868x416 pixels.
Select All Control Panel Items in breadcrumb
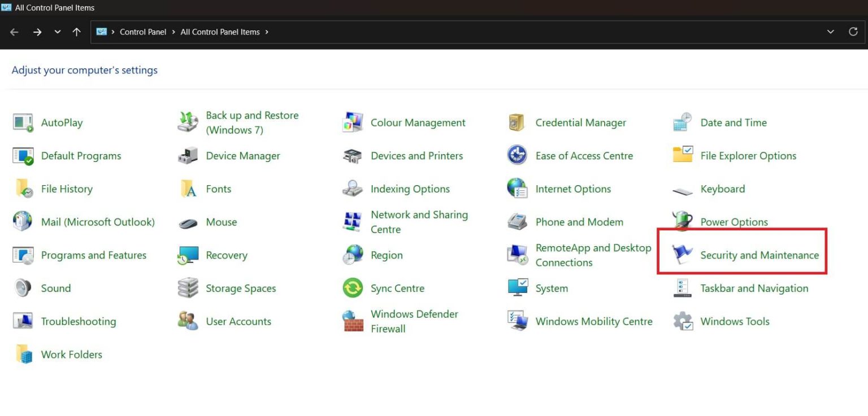click(219, 32)
